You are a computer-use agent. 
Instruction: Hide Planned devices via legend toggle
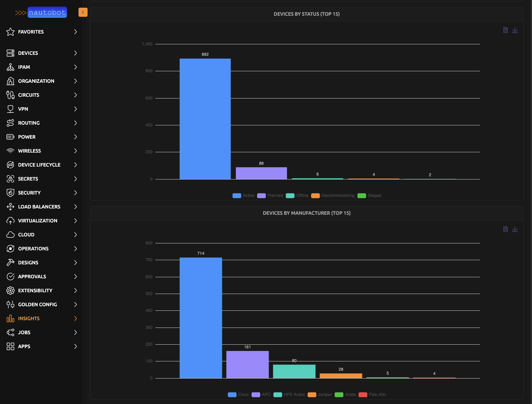[x=270, y=196]
